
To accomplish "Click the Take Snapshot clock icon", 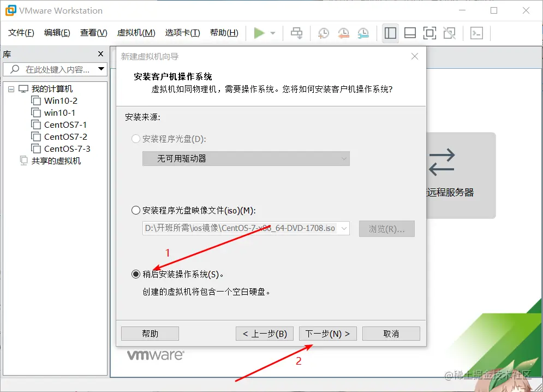I will coord(324,33).
